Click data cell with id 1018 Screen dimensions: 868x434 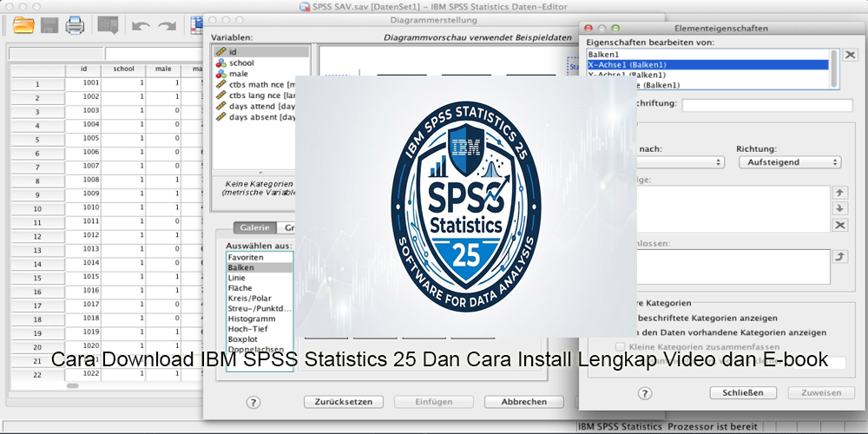coord(83,318)
